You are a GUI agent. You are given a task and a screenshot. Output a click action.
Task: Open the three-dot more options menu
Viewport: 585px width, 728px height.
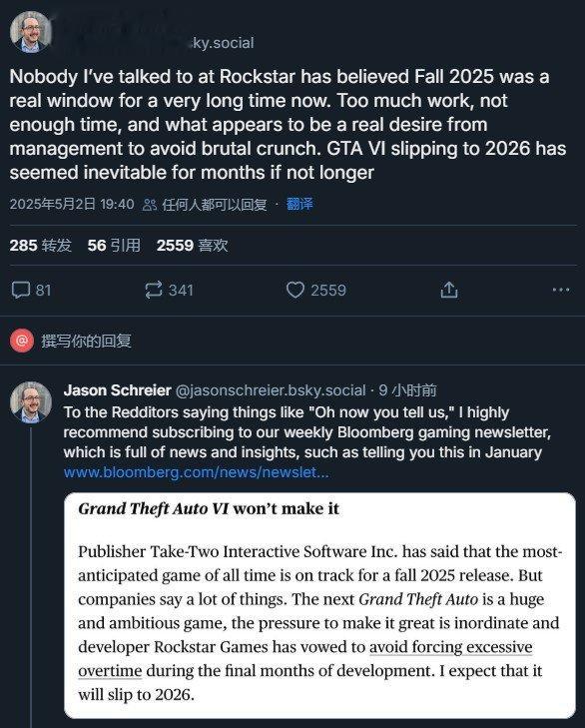click(561, 291)
